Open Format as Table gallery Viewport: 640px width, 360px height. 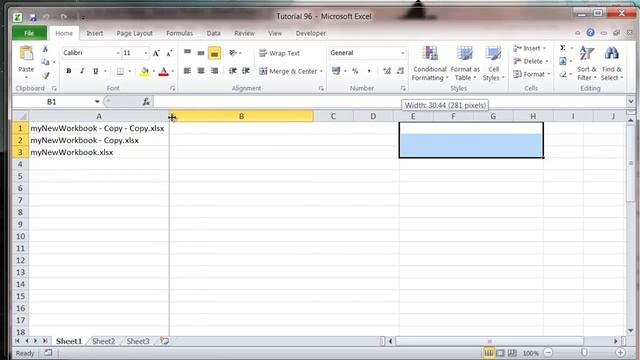[x=465, y=63]
